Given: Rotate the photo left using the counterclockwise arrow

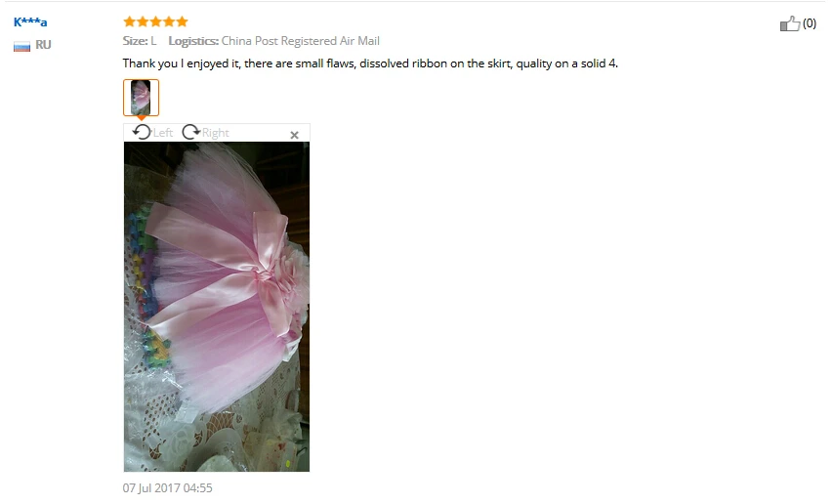Looking at the screenshot, I should coord(142,132).
